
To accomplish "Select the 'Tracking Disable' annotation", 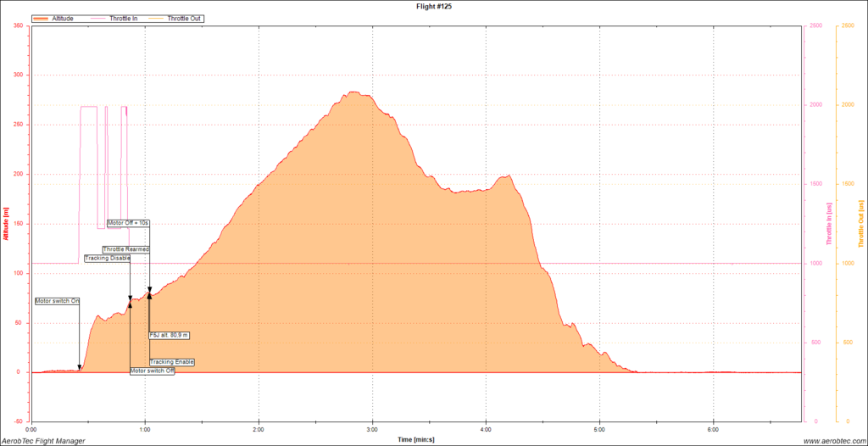I will [107, 258].
